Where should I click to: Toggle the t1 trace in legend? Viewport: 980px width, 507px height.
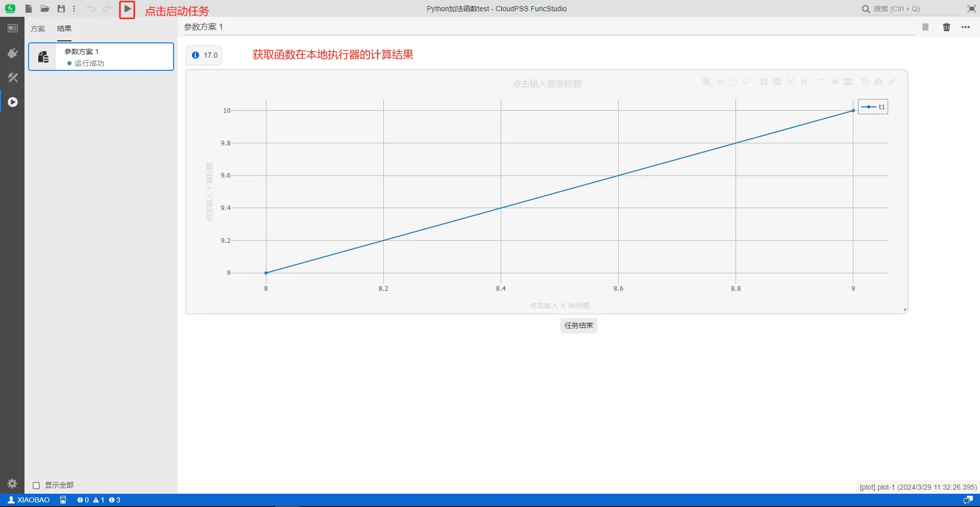coord(873,107)
